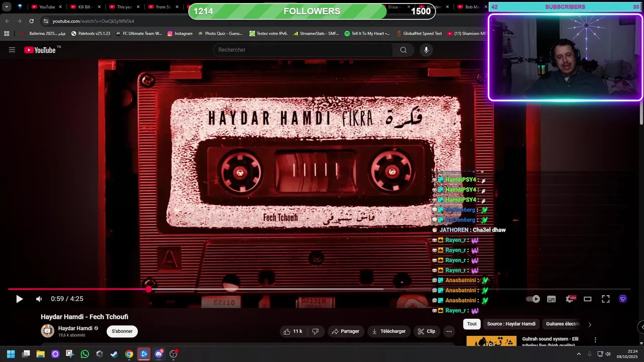
Task: Open the StreamerStats bookmark
Action: point(315,34)
